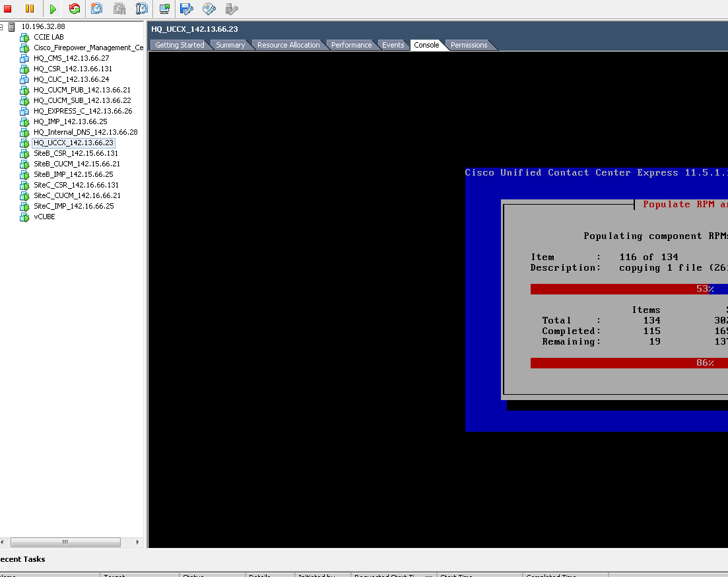Click the VM icon beside HQ_EXPRESS_C_142.13.66.26
The image size is (728, 577).
pos(24,111)
